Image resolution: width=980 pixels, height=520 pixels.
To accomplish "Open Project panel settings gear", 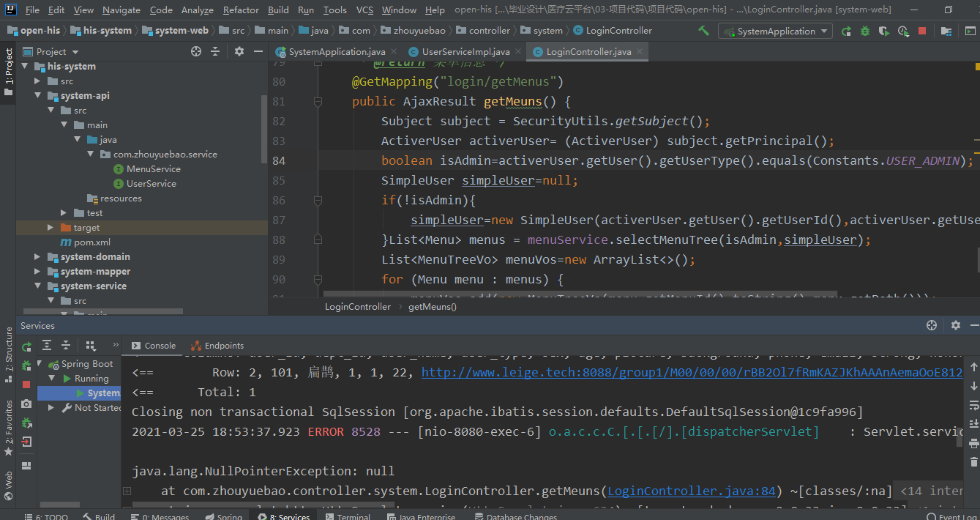I will pos(239,51).
